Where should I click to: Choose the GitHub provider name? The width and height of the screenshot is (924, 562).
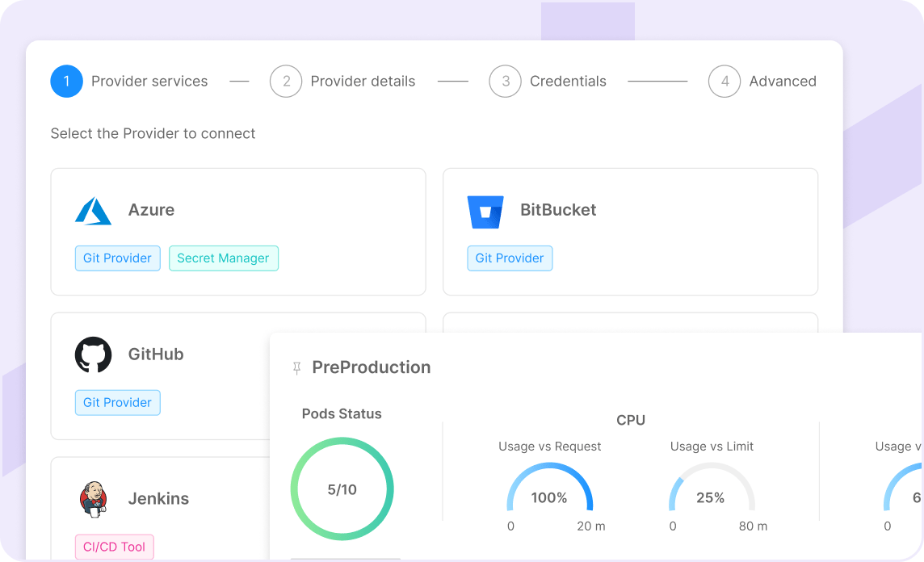(x=156, y=354)
